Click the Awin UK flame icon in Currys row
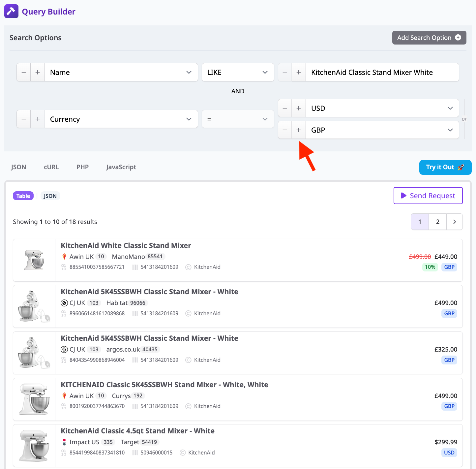 click(x=64, y=396)
